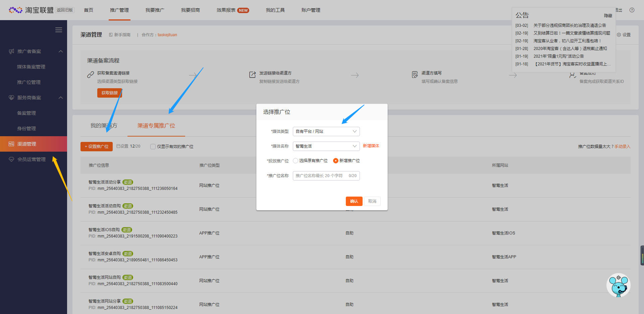Open 备案管理 in sidebar
This screenshot has height=314, width=644.
point(26,113)
